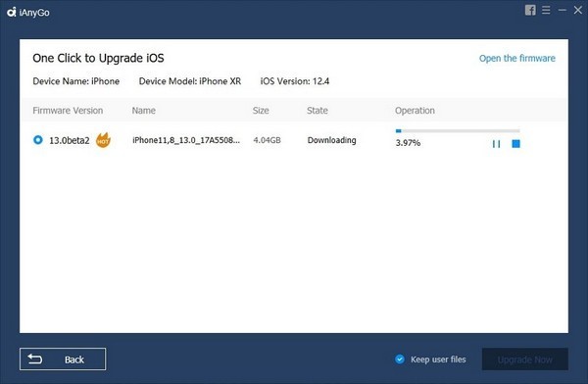This screenshot has height=384, width=588.
Task: Click the Downloading state text
Action: tap(332, 140)
